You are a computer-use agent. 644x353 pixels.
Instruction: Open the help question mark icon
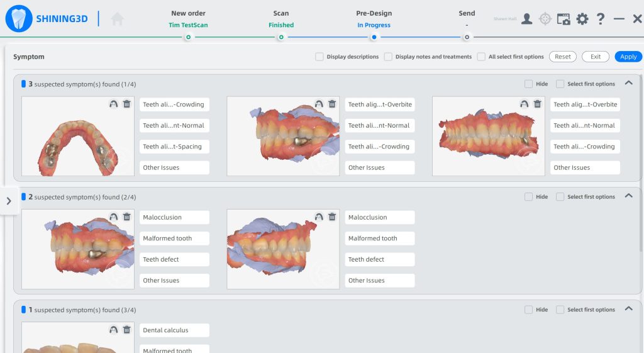coord(601,19)
